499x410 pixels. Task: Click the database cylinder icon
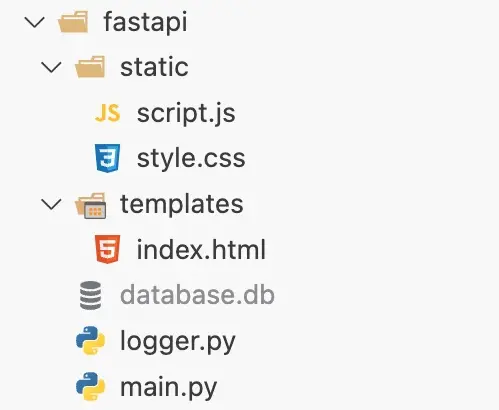[91, 295]
